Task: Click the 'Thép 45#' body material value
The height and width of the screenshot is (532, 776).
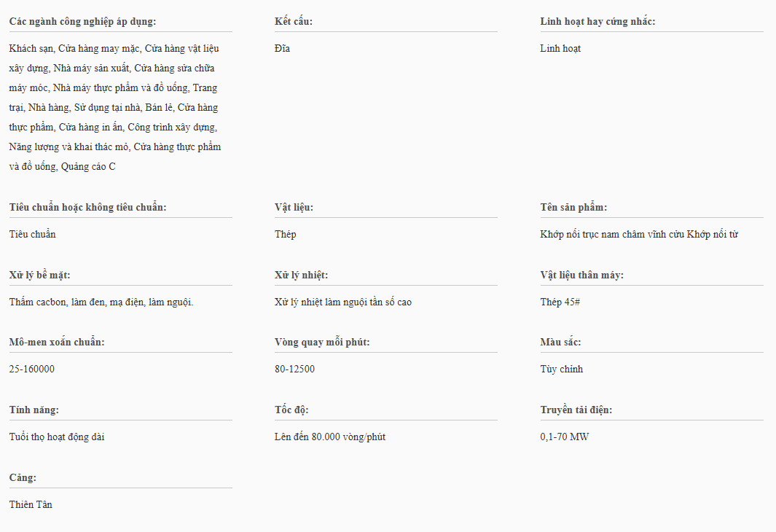Action: (x=560, y=302)
